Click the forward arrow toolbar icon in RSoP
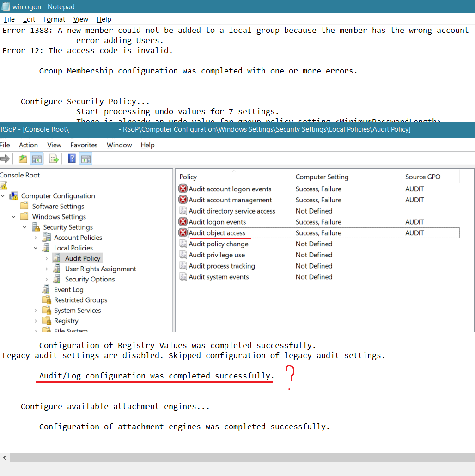 tap(5, 159)
